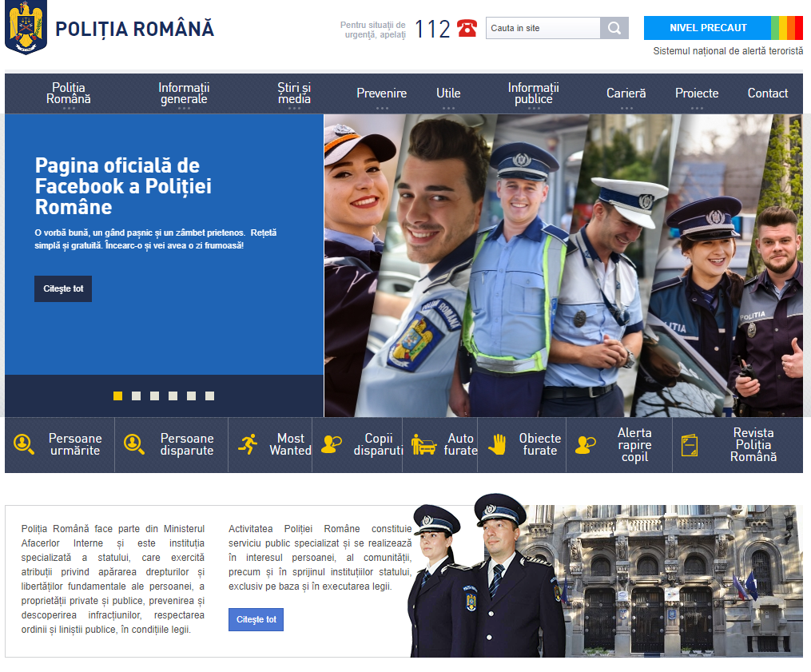The width and height of the screenshot is (811, 672).
Task: Expand the Știri și media menu
Action: point(294,93)
